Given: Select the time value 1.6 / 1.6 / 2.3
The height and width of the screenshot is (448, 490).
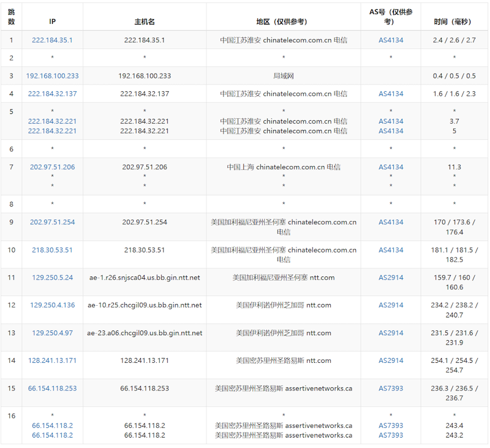Looking at the screenshot, I should 454,94.
